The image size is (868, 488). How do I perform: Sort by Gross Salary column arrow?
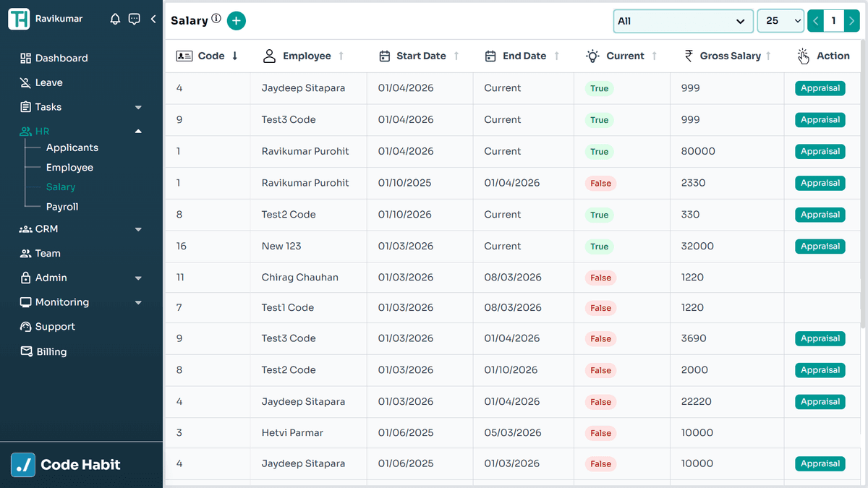click(768, 56)
